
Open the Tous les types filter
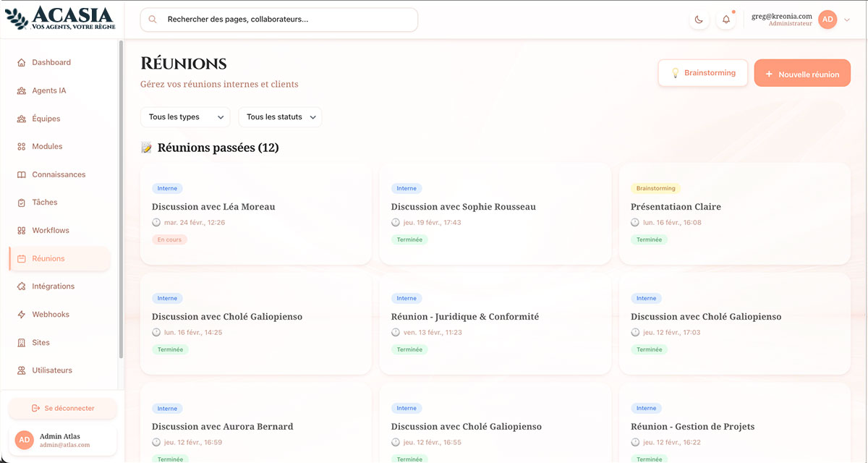click(x=185, y=116)
